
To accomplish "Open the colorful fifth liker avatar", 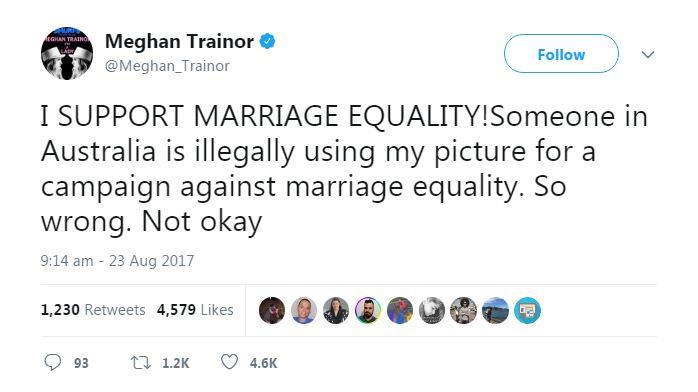I will [x=400, y=311].
